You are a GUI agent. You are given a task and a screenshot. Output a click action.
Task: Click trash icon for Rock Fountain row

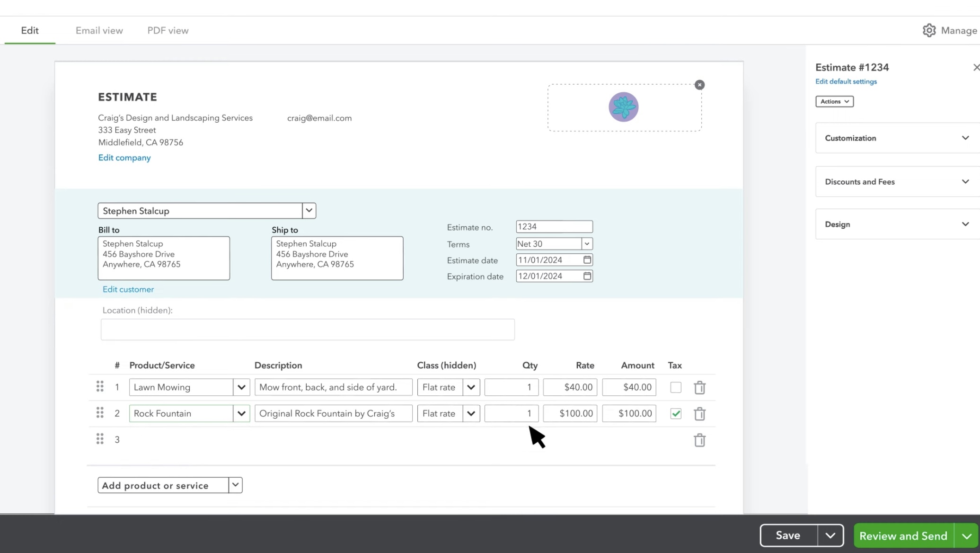pos(699,414)
